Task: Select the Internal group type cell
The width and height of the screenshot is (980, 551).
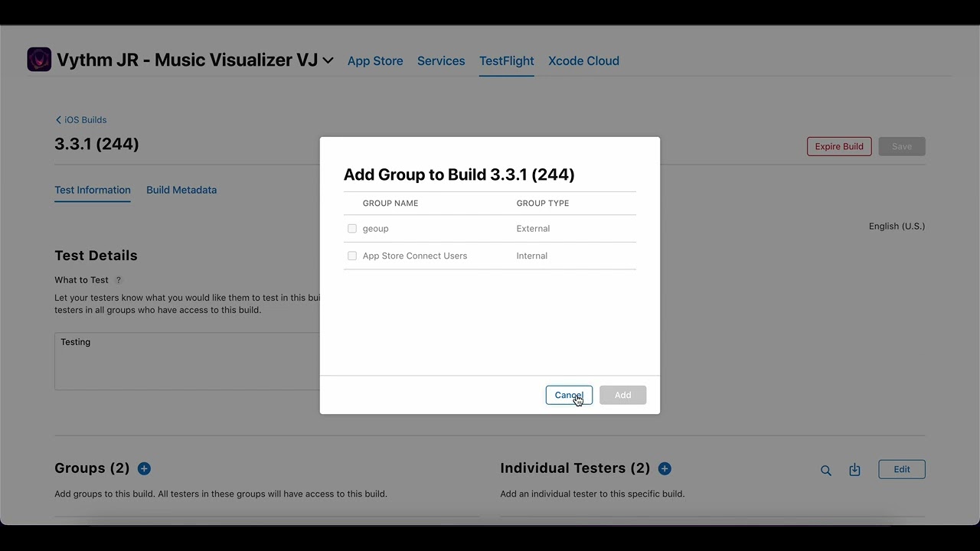Action: [532, 256]
